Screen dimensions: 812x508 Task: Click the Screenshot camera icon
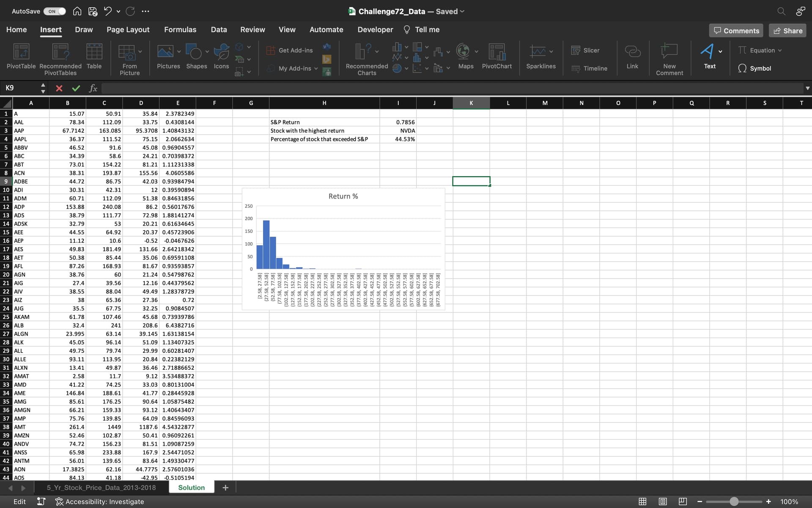click(239, 72)
